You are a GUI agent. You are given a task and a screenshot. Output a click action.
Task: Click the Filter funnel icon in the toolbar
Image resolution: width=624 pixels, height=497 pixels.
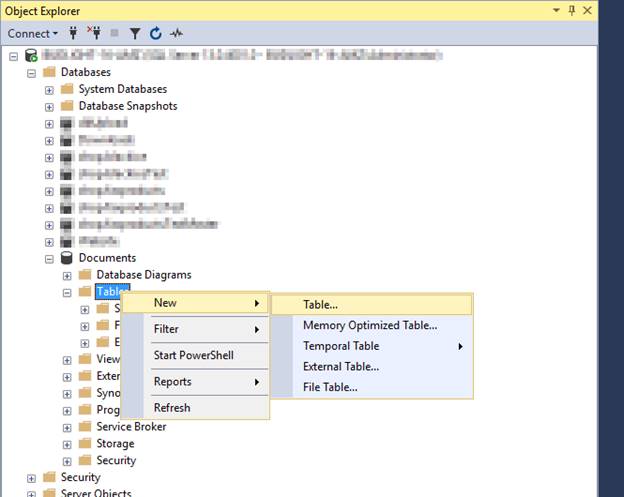136,33
